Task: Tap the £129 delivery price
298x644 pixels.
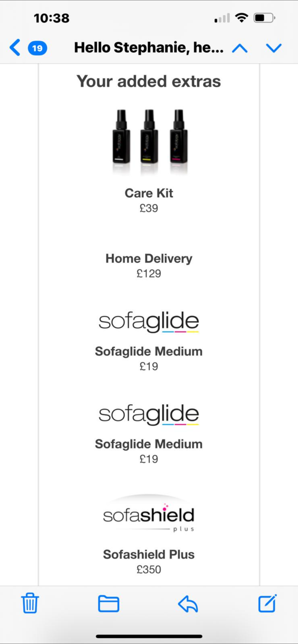Action: point(149,273)
